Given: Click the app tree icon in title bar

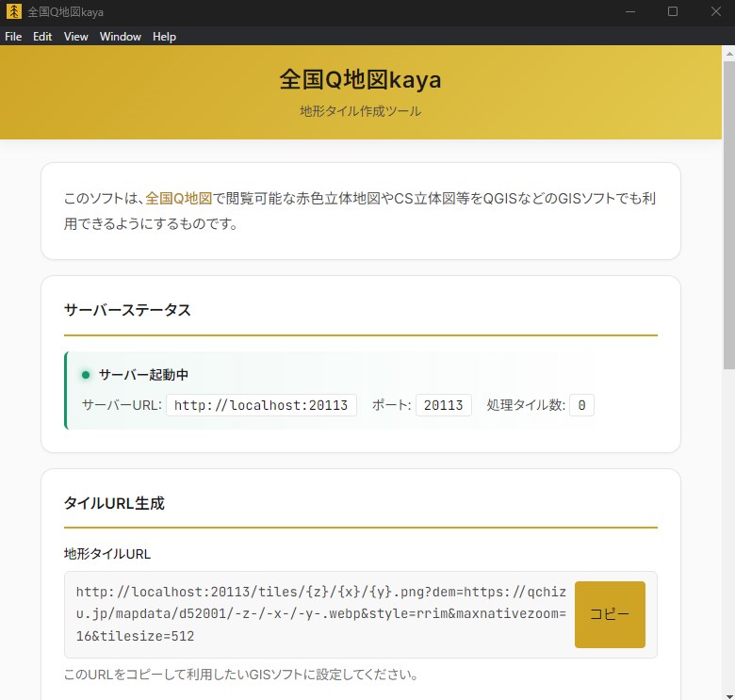Looking at the screenshot, I should [x=13, y=11].
